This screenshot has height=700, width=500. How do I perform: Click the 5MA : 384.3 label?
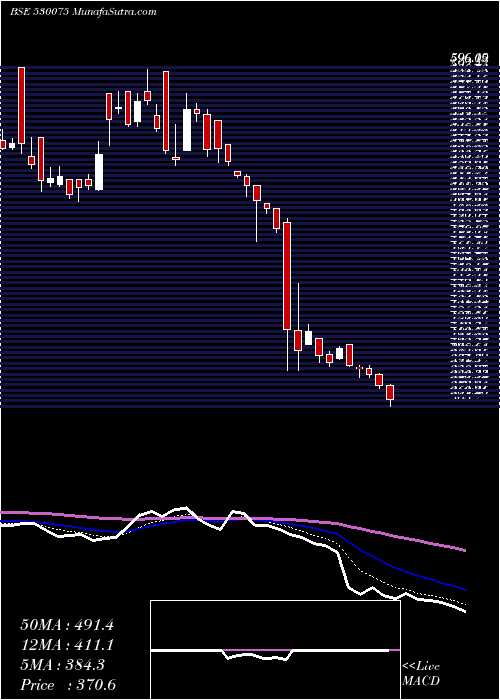[x=62, y=665]
